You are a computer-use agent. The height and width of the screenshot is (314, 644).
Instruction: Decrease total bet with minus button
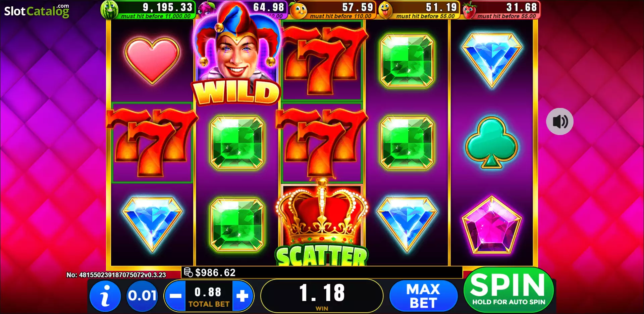click(175, 296)
